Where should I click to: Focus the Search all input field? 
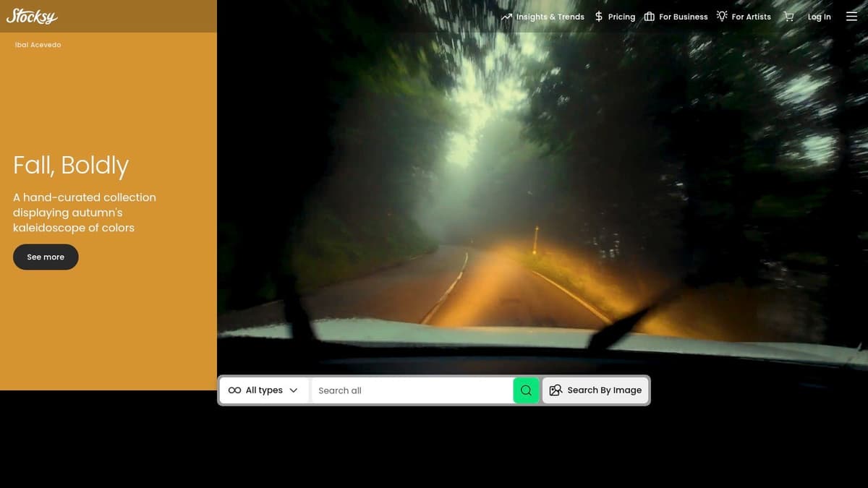click(x=412, y=390)
